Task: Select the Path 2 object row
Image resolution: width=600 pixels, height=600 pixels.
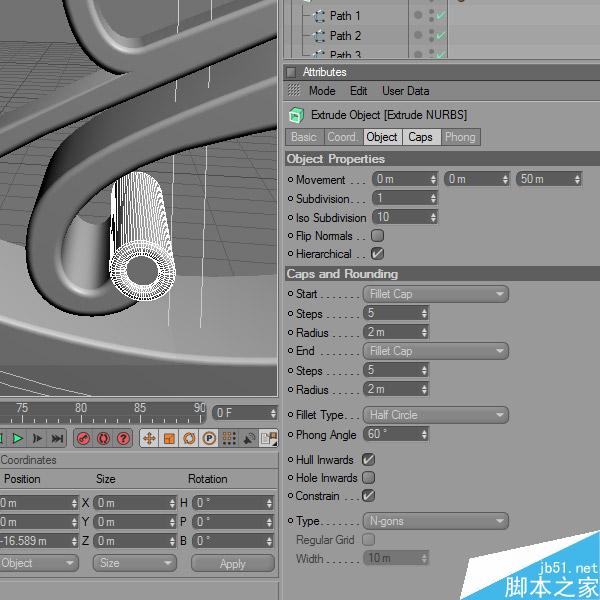Action: click(345, 36)
